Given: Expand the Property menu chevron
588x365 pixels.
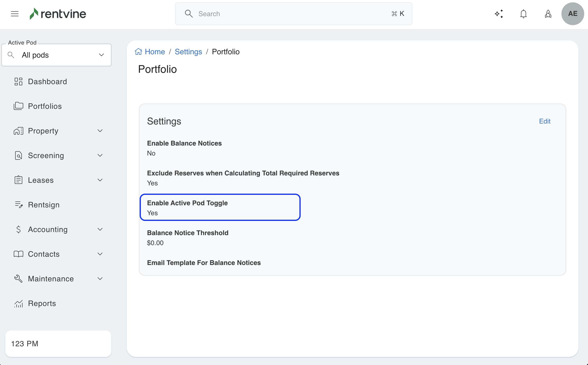Looking at the screenshot, I should (x=100, y=131).
